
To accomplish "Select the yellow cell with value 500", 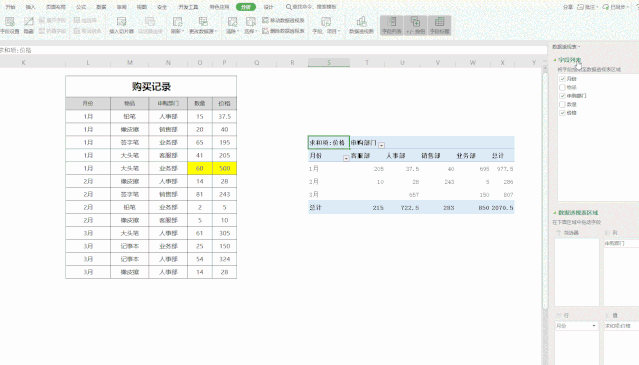I will [x=225, y=168].
